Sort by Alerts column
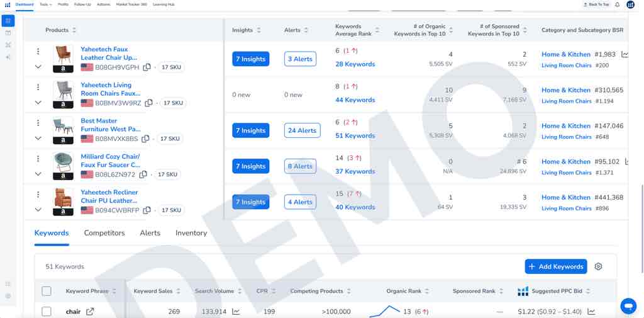 point(306,30)
